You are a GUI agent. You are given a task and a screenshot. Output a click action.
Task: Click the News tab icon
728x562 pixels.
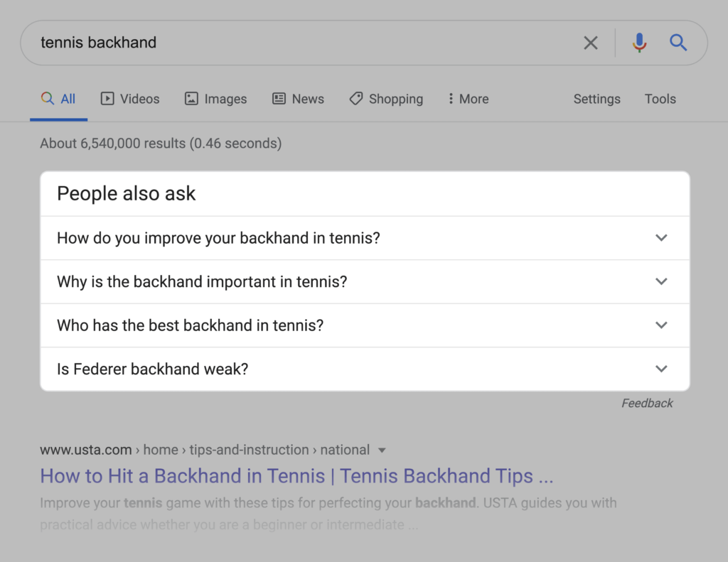coord(277,99)
